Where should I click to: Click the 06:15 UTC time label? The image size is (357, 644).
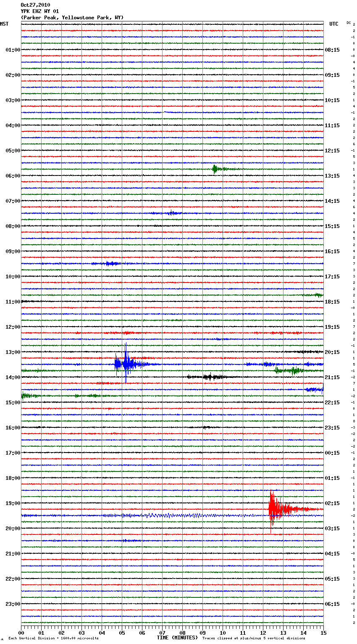tap(332, 604)
